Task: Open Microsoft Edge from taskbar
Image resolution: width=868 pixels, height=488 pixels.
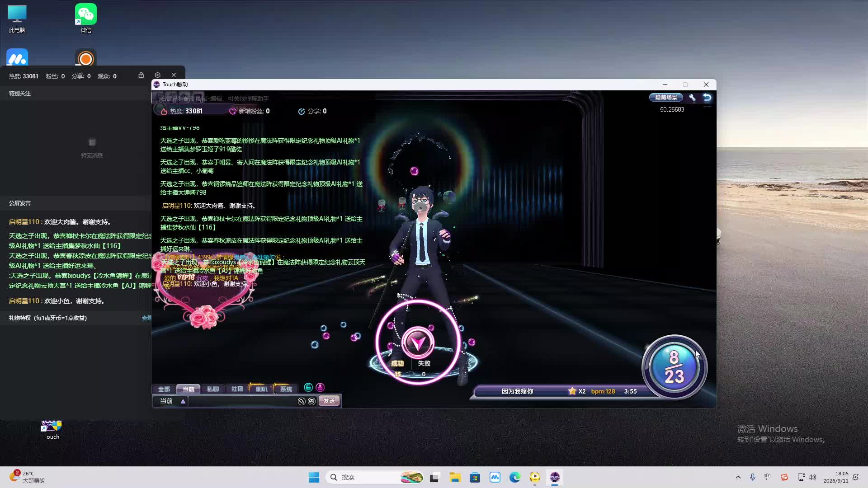Action: pos(514,477)
